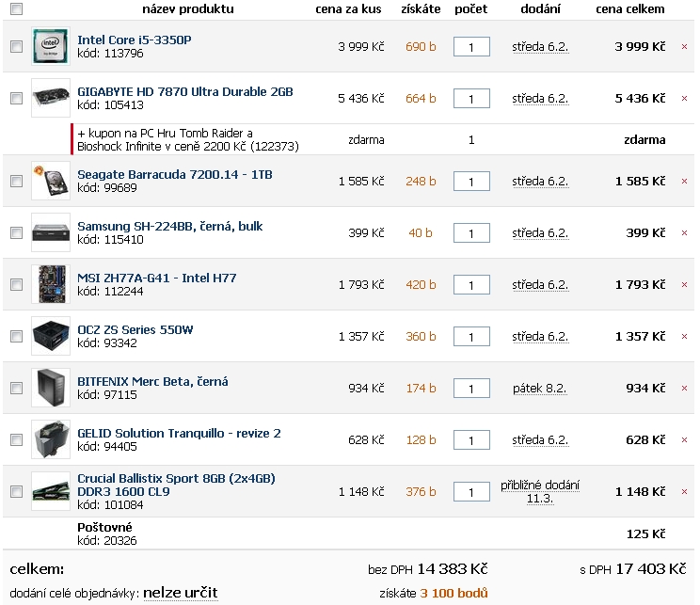The height and width of the screenshot is (605, 700).
Task: Edit quantity field for GIGABYTE HD 7870
Action: tap(471, 99)
